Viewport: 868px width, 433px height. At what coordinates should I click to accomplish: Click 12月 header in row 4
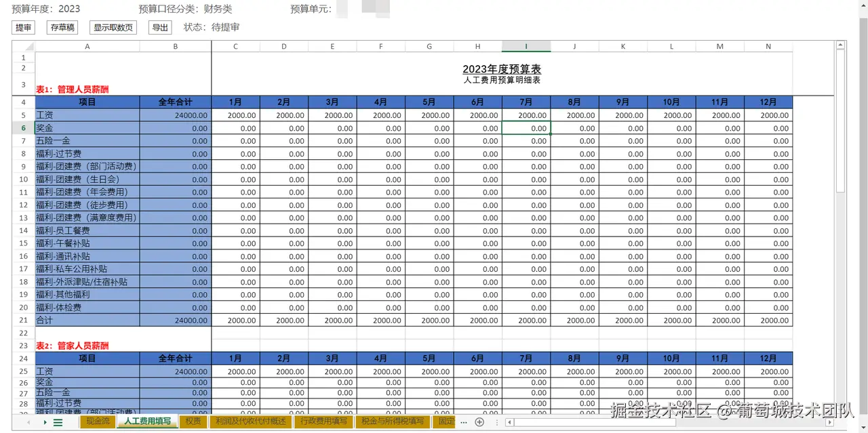[x=768, y=102]
